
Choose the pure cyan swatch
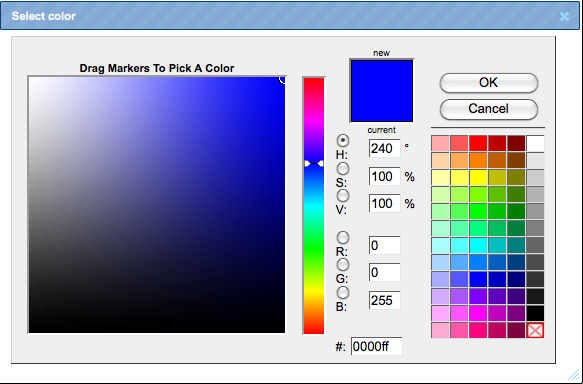(x=478, y=245)
